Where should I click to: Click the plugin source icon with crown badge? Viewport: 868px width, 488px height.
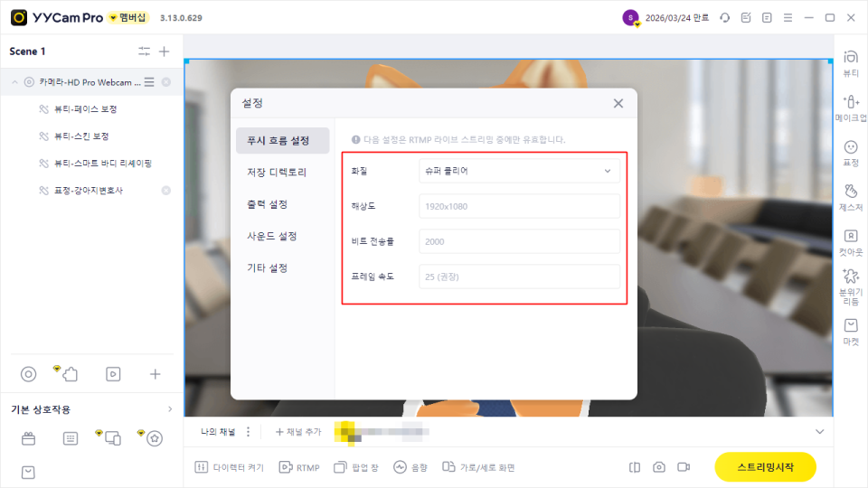[68, 374]
